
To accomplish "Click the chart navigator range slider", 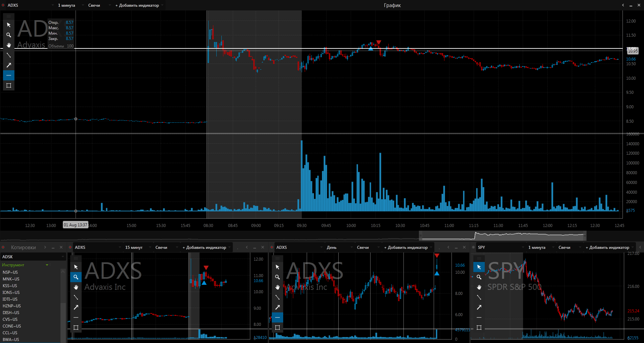I will 503,235.
